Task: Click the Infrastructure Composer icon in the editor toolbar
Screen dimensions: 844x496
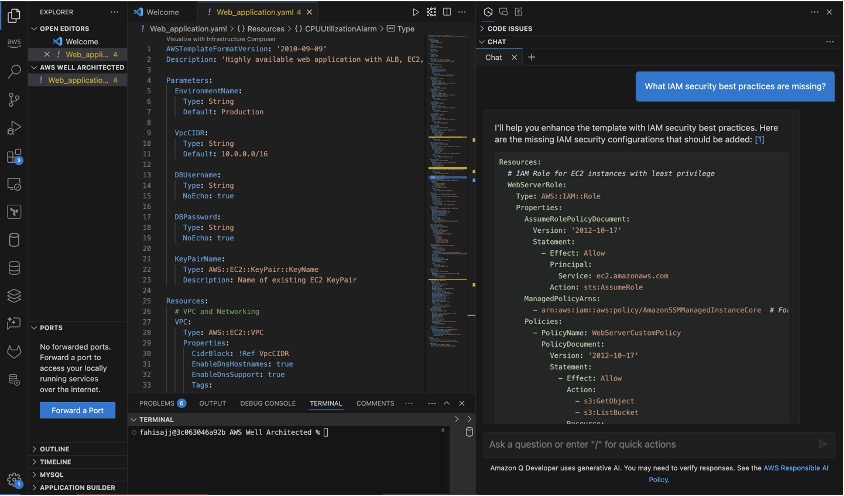Action: (431, 12)
